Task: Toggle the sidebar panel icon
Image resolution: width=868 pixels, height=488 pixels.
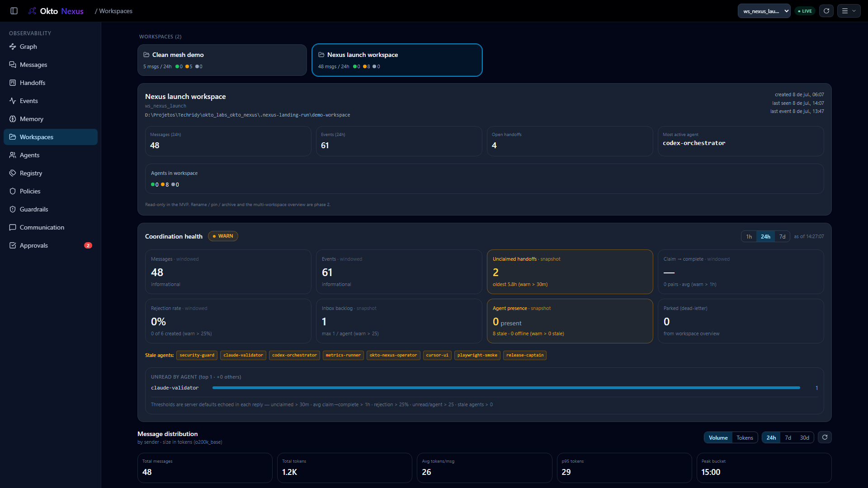Action: coord(14,11)
